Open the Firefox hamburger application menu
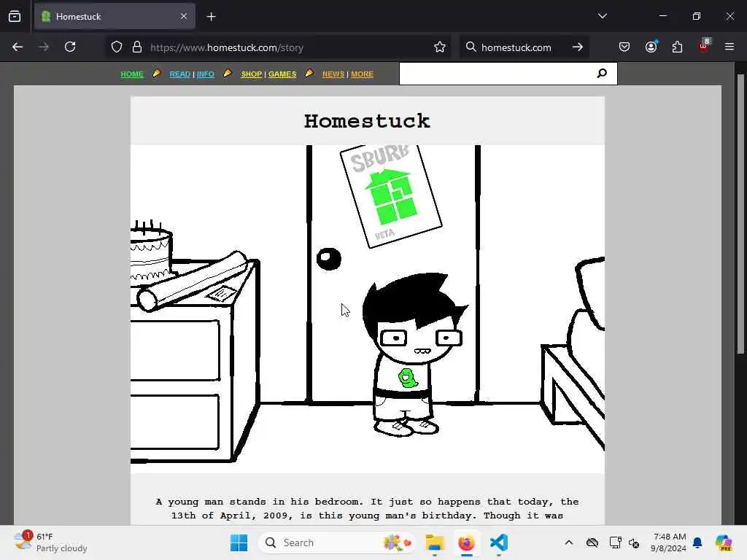 tap(729, 47)
